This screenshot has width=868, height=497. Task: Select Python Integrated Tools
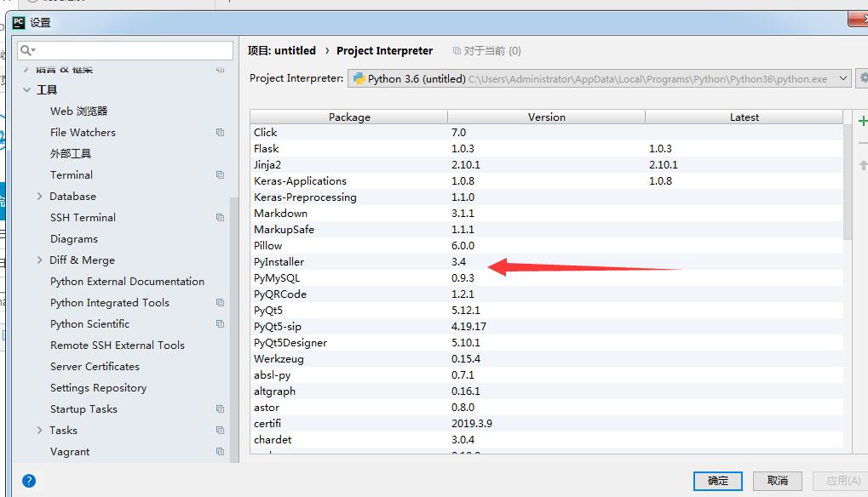(x=110, y=302)
